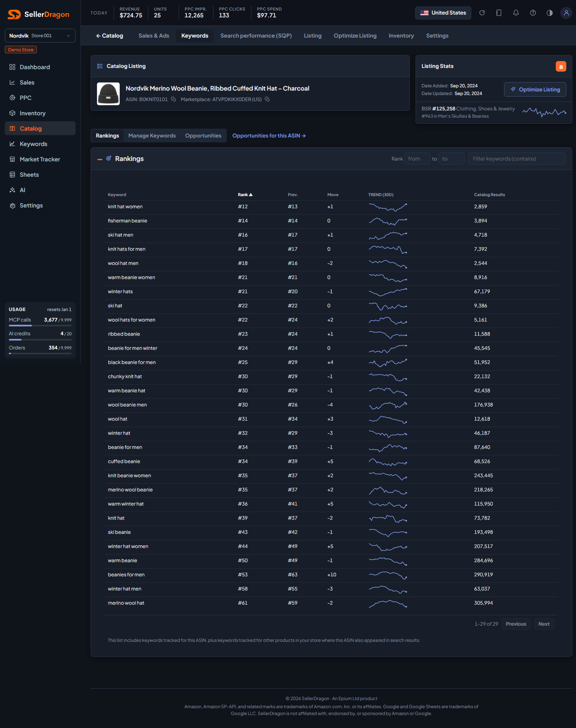
Task: Click the refresh icon in top bar
Action: pyautogui.click(x=482, y=13)
